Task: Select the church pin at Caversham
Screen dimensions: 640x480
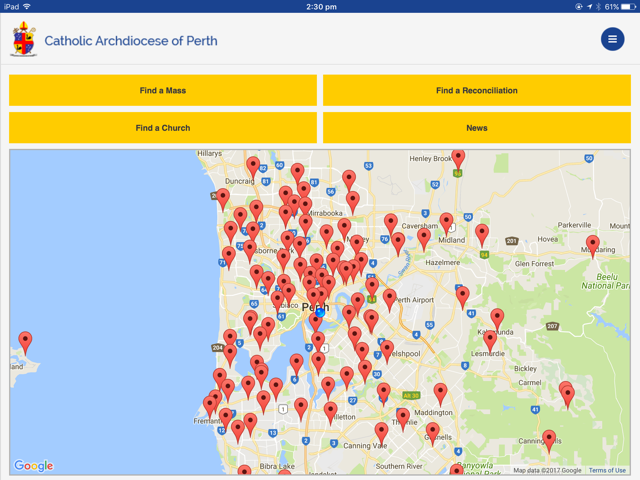Action: 424,238
